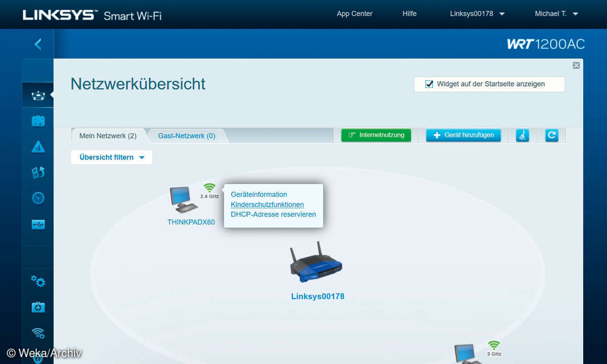Open the Parental Controls warning-sign sidebar icon
Image resolution: width=607 pixels, height=364 pixels.
(x=38, y=147)
